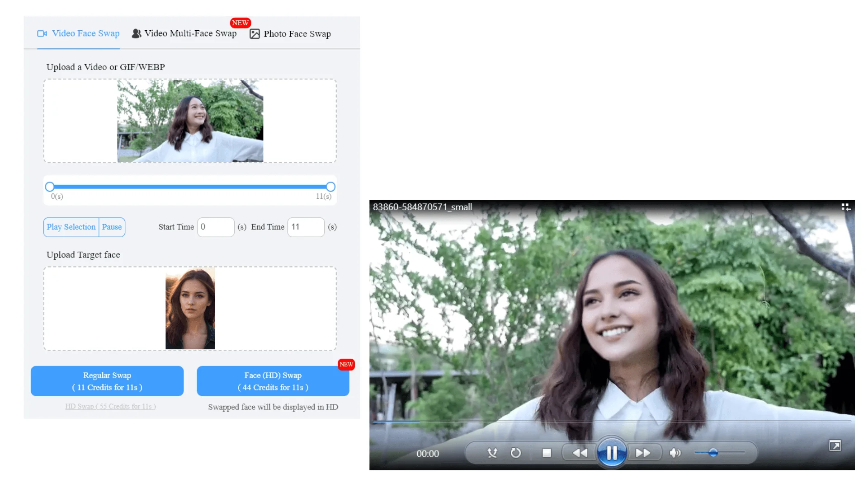Rewind to the previous track

580,453
